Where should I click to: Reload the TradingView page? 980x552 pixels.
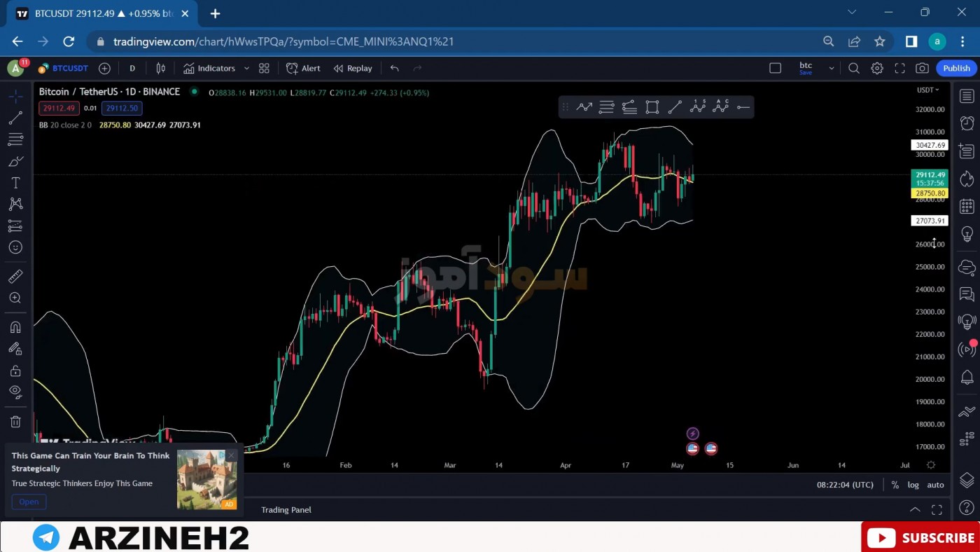[69, 41]
